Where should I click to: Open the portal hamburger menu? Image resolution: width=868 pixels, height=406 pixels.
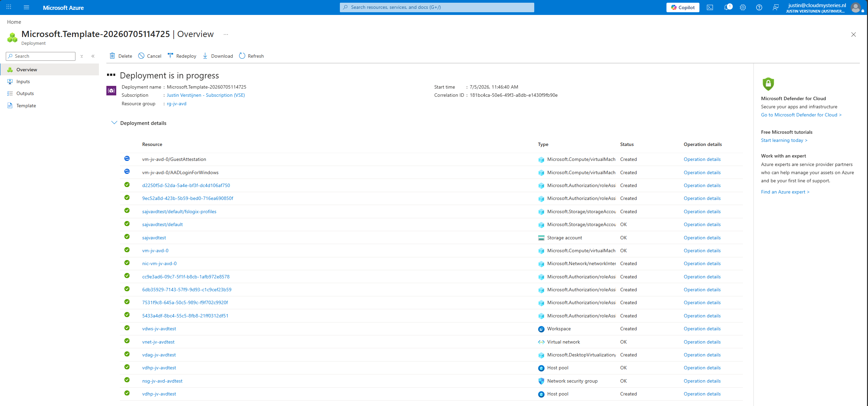(27, 7)
